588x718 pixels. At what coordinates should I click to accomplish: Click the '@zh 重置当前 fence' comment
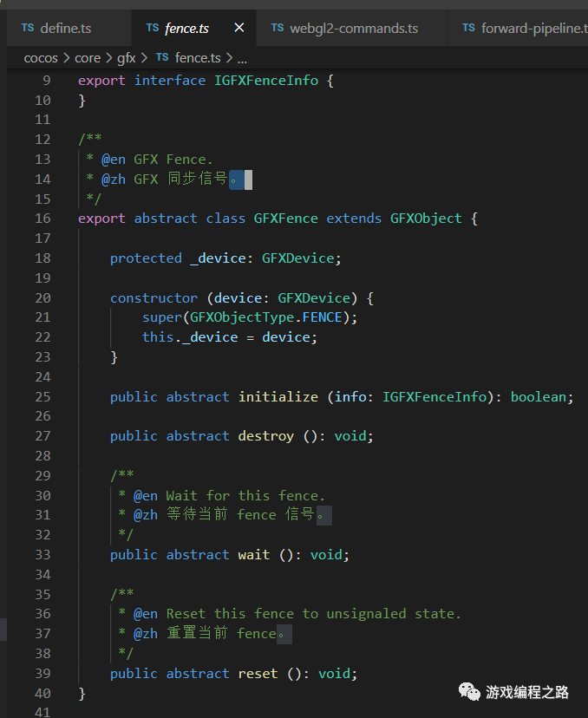pos(206,633)
